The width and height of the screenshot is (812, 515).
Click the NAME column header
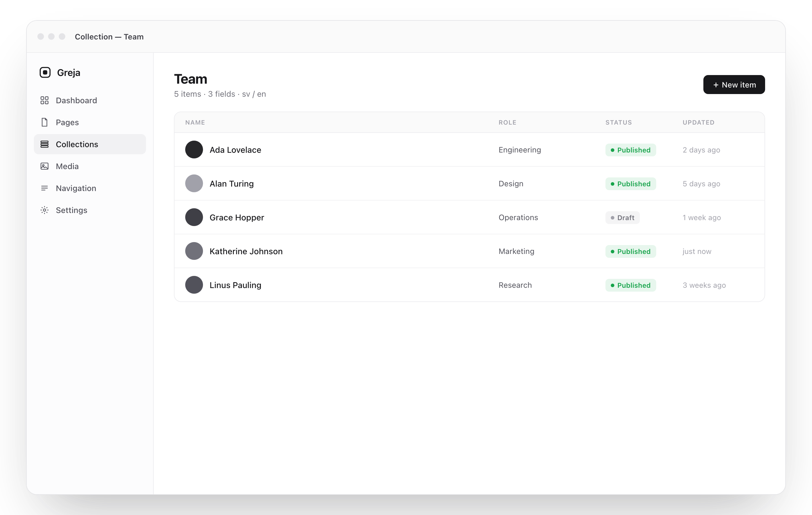point(195,122)
